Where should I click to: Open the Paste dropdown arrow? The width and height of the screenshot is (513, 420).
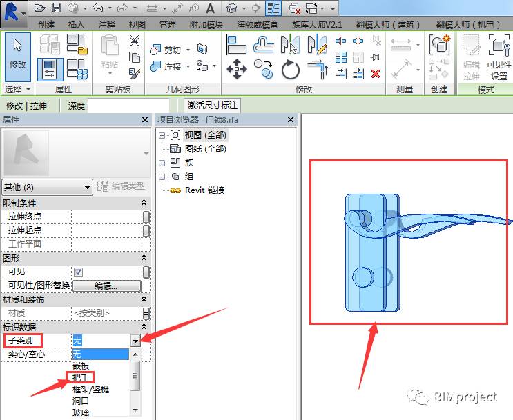coord(110,74)
